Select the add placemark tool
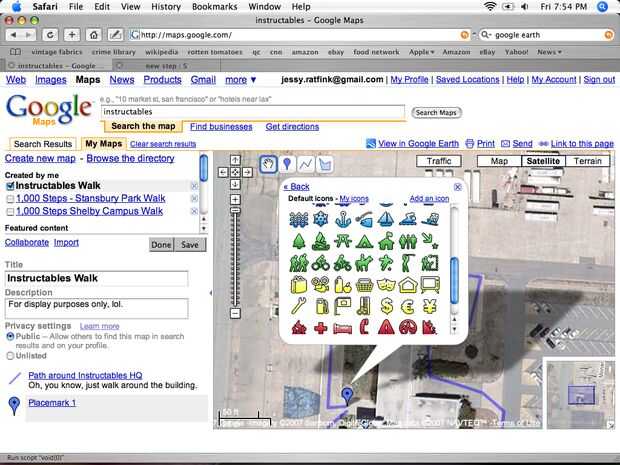620x465 pixels. coord(287,164)
